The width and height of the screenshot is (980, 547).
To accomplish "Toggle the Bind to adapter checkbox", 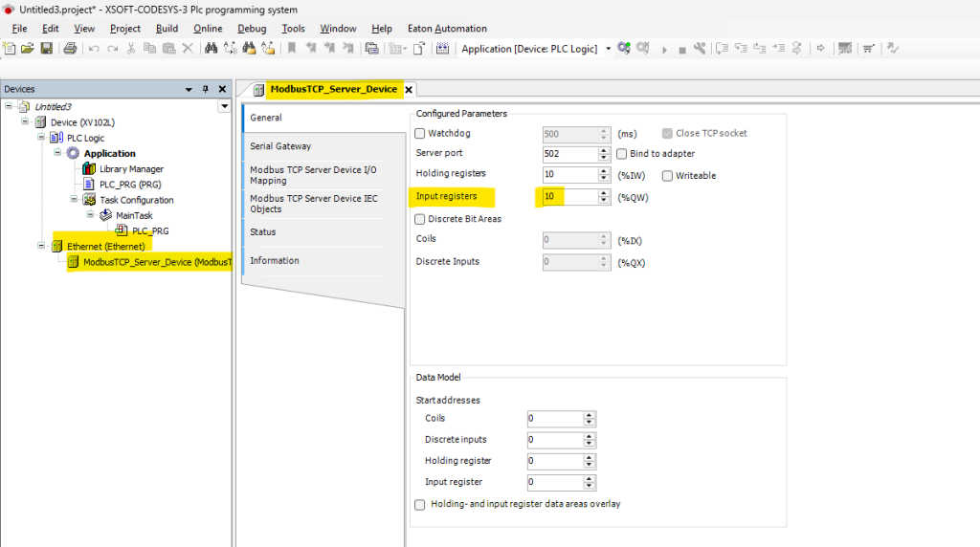I will click(x=621, y=154).
